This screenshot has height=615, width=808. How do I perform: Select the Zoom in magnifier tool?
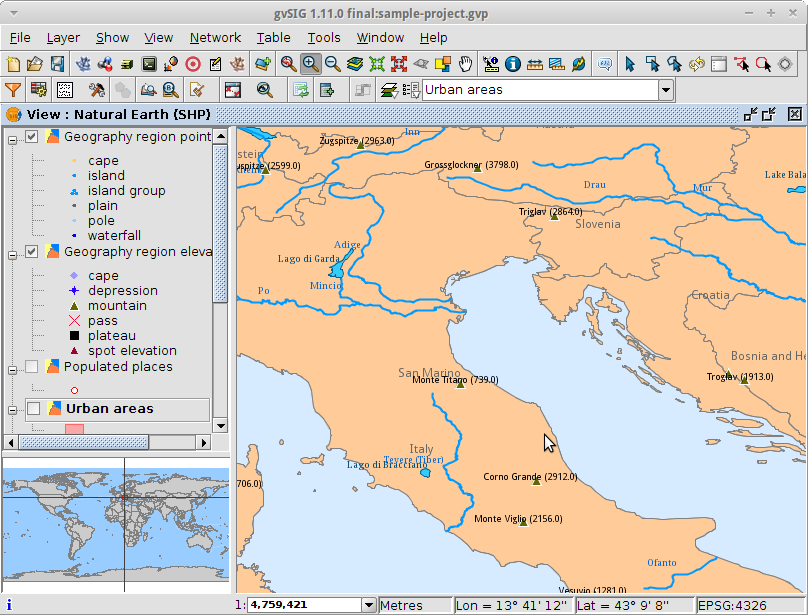pyautogui.click(x=310, y=64)
